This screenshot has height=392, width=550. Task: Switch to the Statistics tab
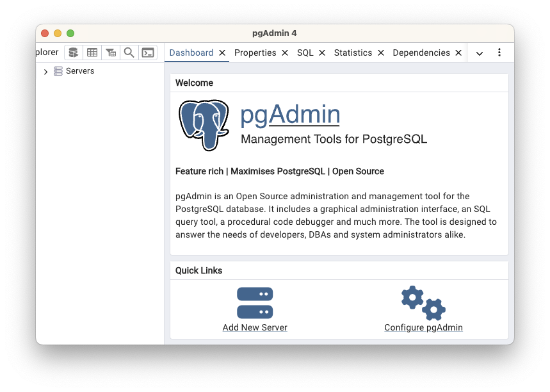(x=354, y=53)
